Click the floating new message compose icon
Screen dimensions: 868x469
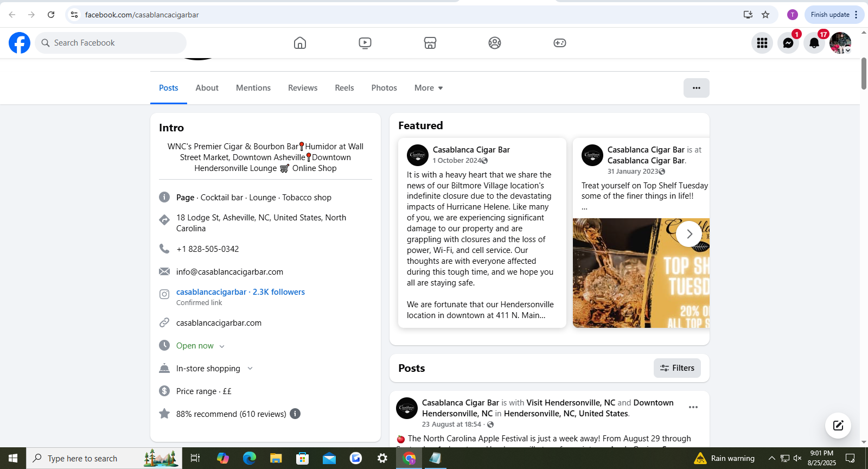click(838, 426)
